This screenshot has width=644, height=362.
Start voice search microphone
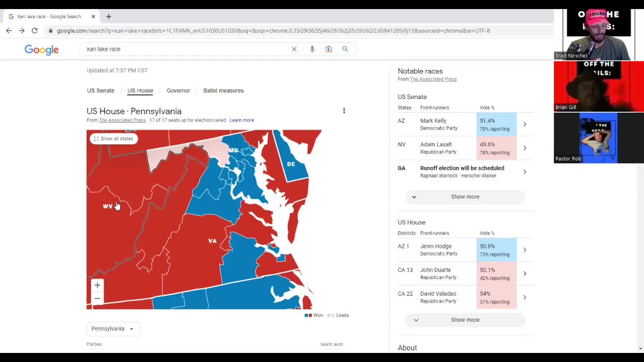click(x=312, y=49)
